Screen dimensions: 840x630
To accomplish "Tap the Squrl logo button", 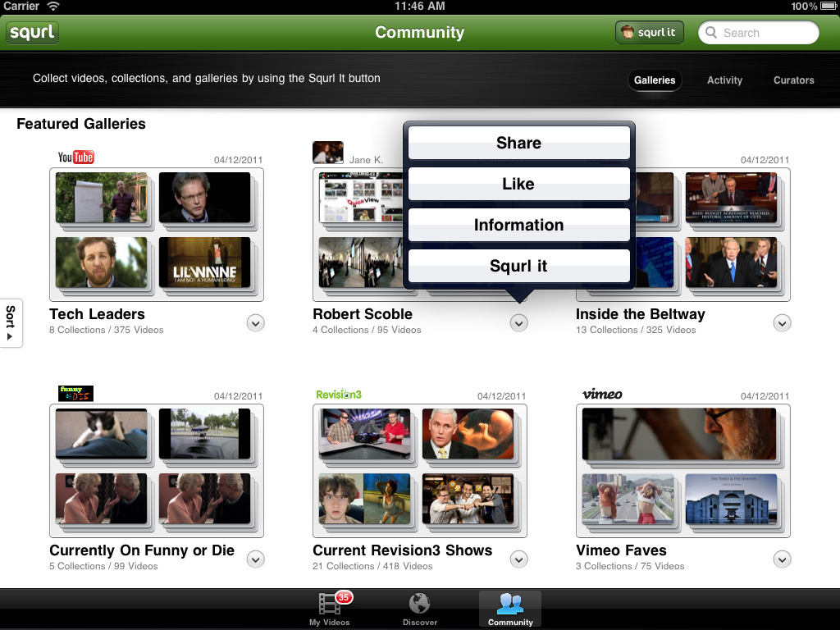I will point(32,32).
